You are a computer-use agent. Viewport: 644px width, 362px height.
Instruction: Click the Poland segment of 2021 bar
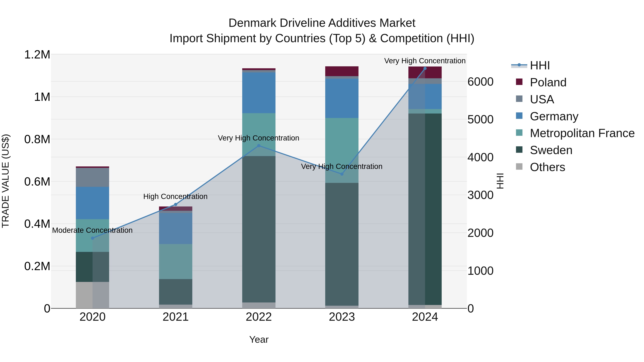pyautogui.click(x=175, y=209)
